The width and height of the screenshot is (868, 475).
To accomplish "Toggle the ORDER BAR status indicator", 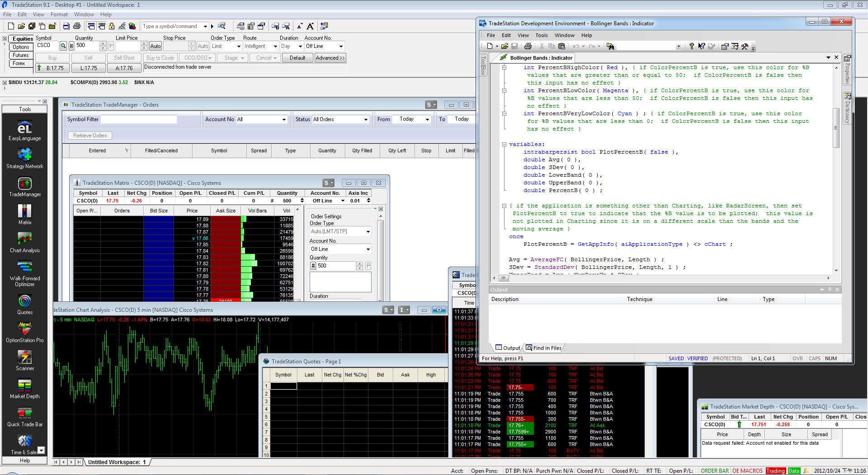I will pos(714,470).
